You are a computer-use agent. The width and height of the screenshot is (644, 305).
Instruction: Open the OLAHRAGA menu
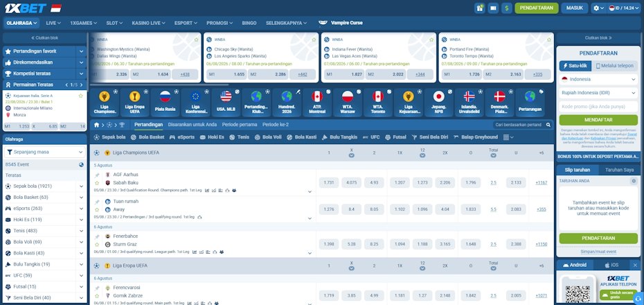coord(21,23)
